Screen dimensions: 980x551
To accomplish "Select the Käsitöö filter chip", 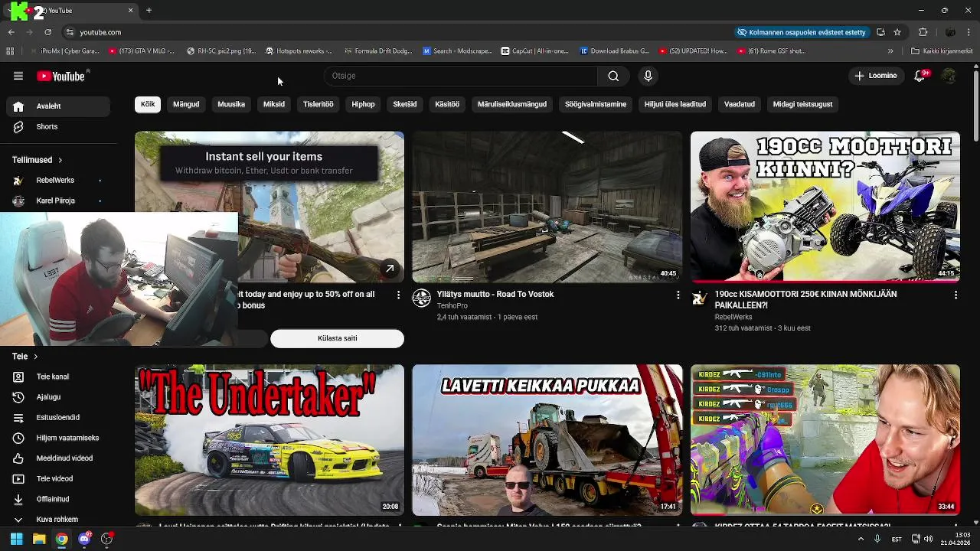I will 447,104.
